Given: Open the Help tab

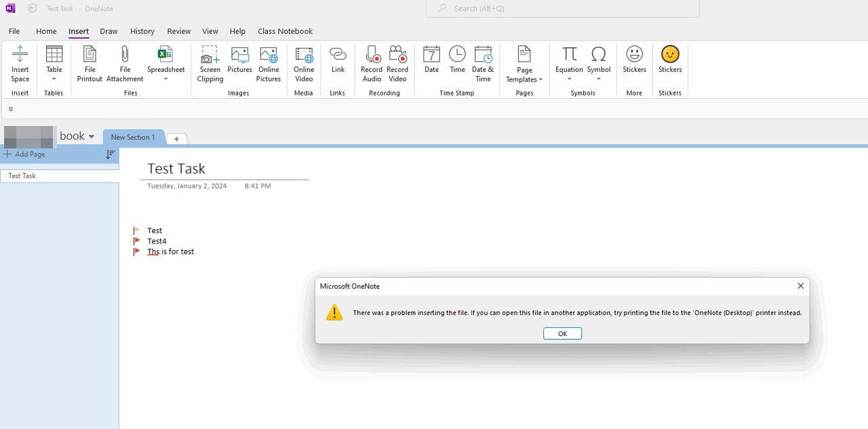Looking at the screenshot, I should (237, 31).
